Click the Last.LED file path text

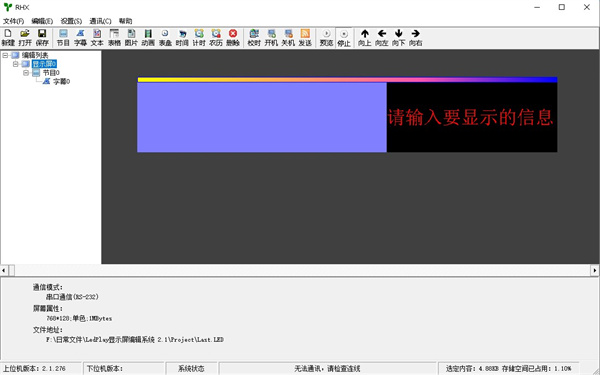(x=135, y=340)
